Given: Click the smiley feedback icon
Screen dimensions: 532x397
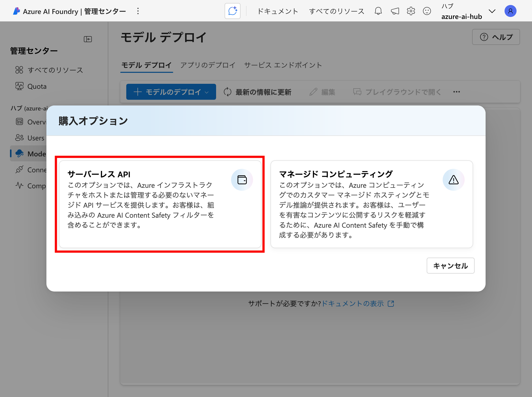Looking at the screenshot, I should (427, 11).
